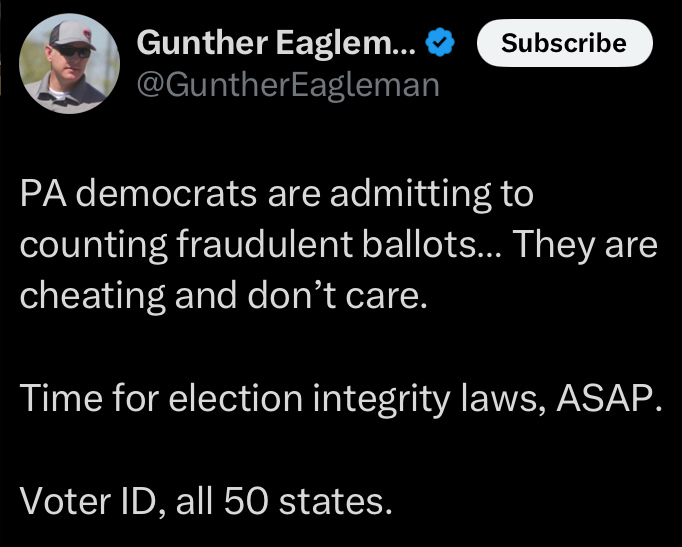
Task: Click the line 'cheating and don't care.'
Action: 222,298
